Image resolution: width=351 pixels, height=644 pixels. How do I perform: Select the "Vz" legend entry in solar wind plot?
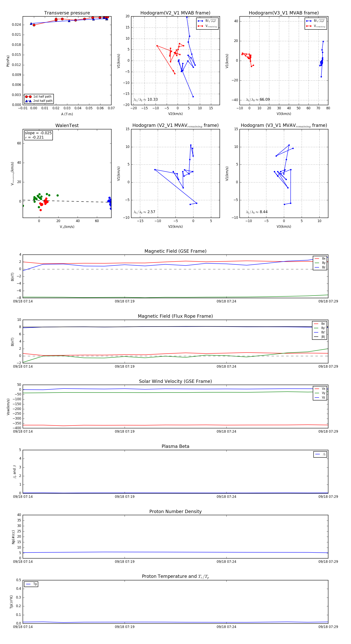pyautogui.click(x=320, y=398)
